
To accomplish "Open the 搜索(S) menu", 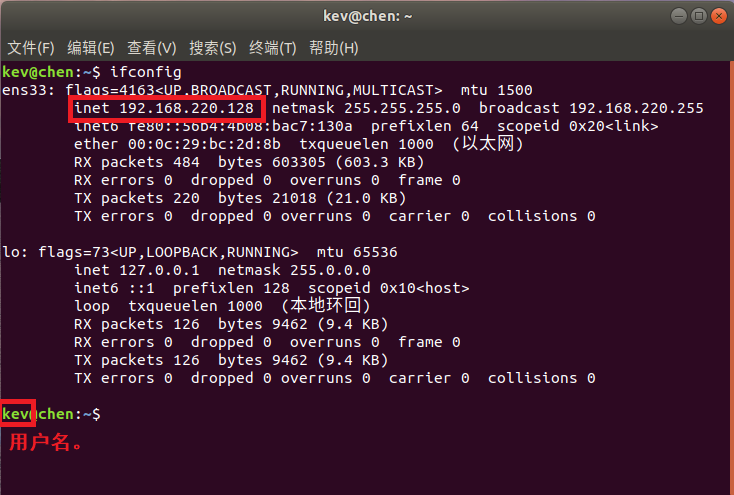I will point(213,48).
